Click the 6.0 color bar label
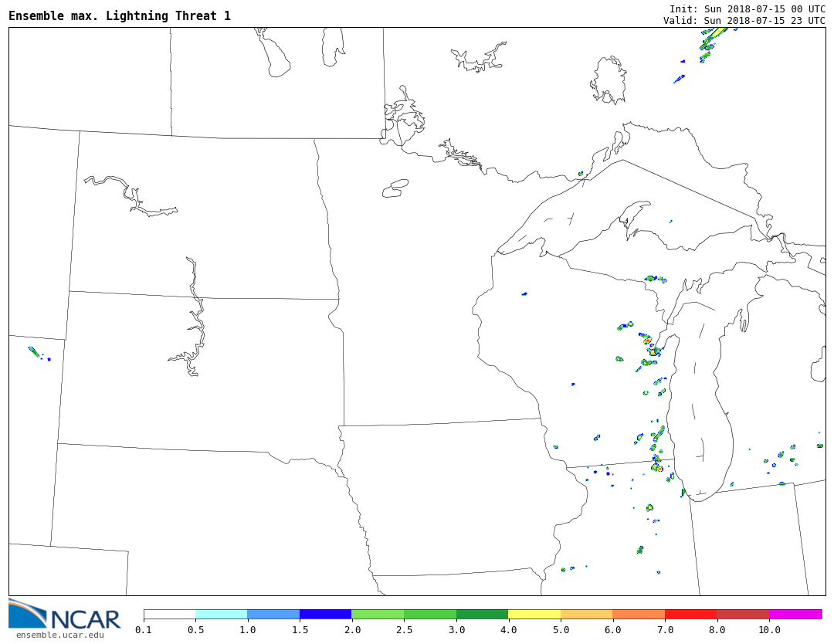834x644 pixels. click(x=612, y=630)
